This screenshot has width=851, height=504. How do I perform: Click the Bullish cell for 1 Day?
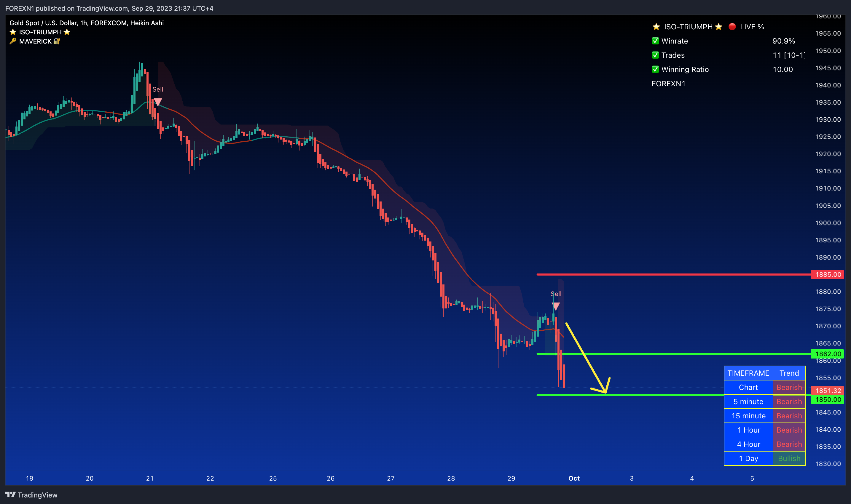(789, 458)
